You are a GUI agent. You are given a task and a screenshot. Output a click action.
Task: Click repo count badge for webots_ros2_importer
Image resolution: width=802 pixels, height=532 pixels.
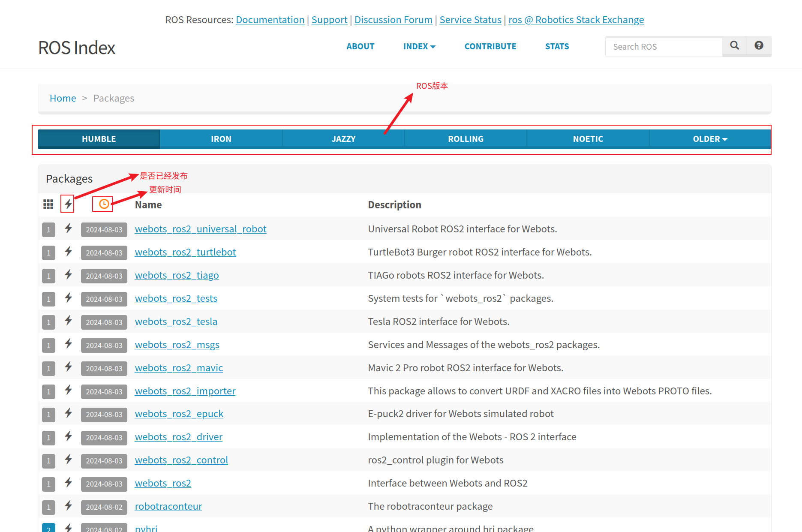click(49, 392)
